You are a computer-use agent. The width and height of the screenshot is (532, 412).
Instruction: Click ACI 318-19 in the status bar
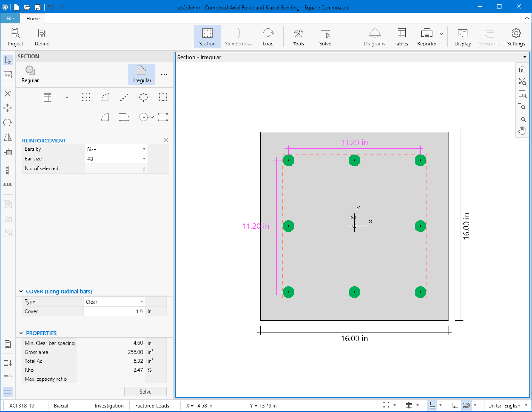[x=22, y=406]
